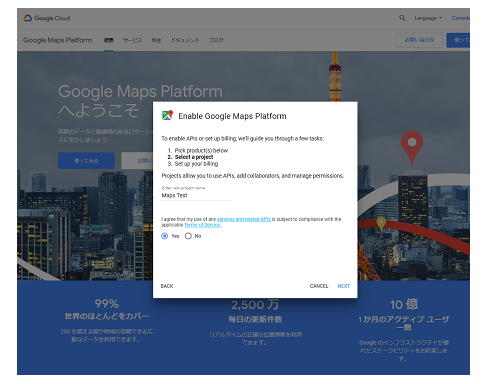Open the 'Terms of Service' link
This screenshot has height=384, width=490.
[x=202, y=225]
